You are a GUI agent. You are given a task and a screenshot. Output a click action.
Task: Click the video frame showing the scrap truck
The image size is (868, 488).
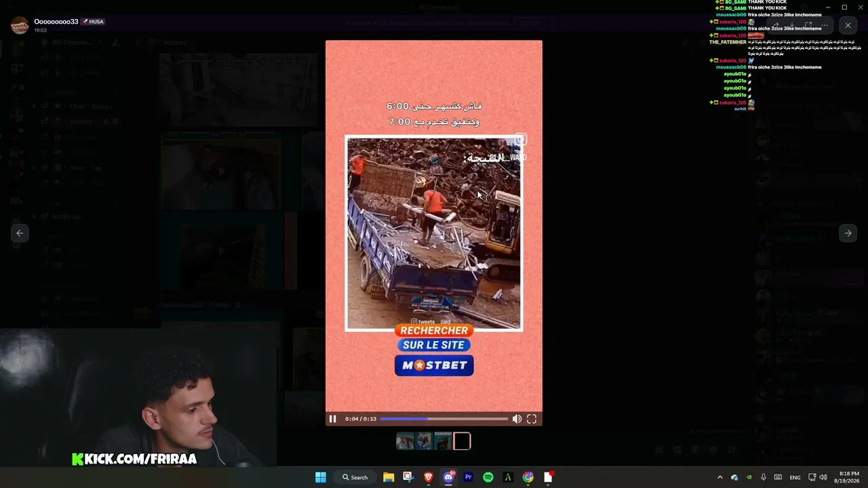tap(434, 233)
